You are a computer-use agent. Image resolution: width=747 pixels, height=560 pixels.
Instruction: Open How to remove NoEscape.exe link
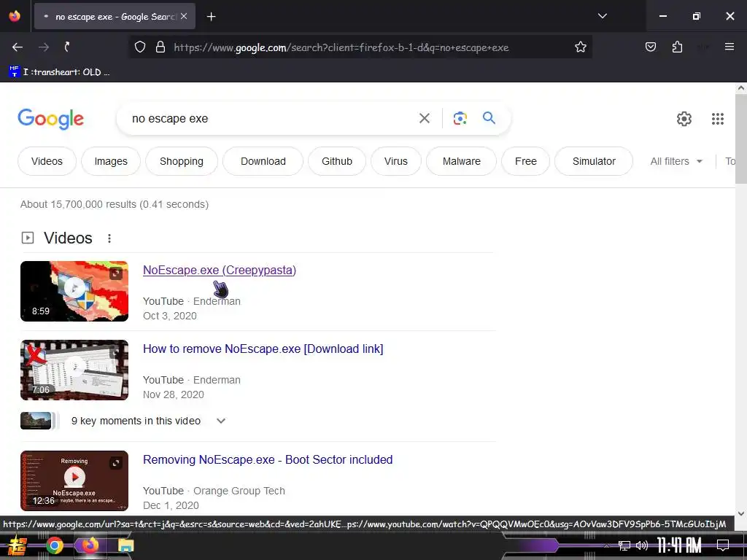coord(263,349)
